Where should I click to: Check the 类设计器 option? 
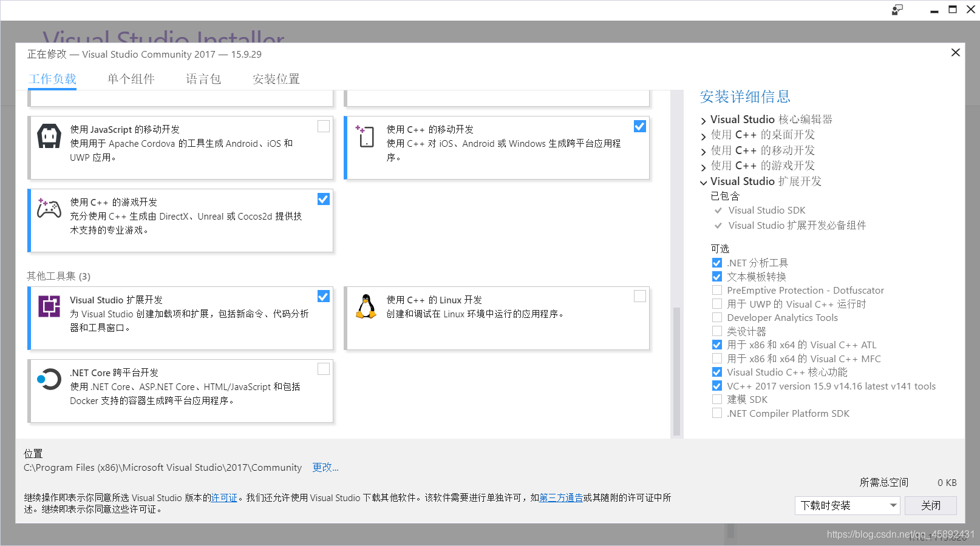click(x=717, y=331)
